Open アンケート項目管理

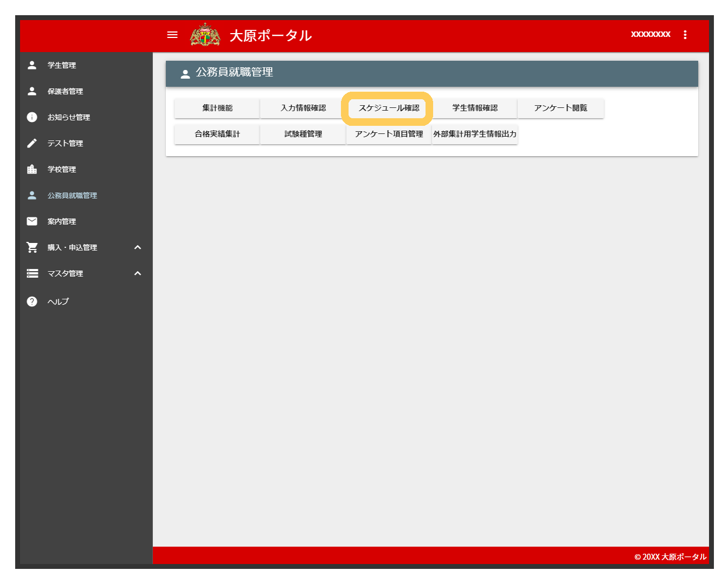point(389,134)
